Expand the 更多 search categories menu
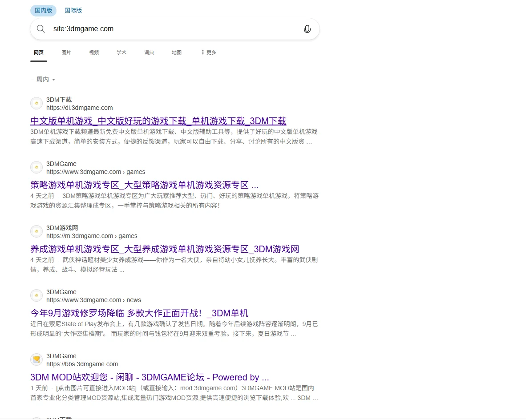This screenshot has height=420, width=526. tap(209, 52)
